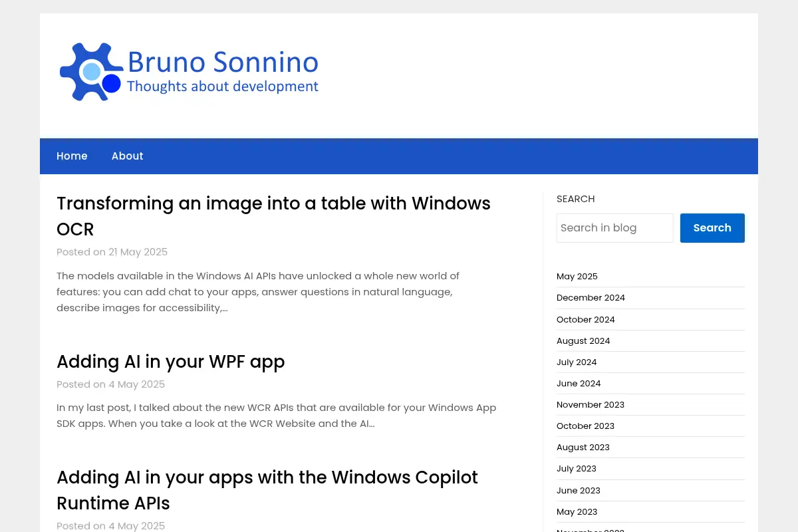Click the blue Search button
Image resolution: width=798 pixels, height=532 pixels.
[712, 228]
